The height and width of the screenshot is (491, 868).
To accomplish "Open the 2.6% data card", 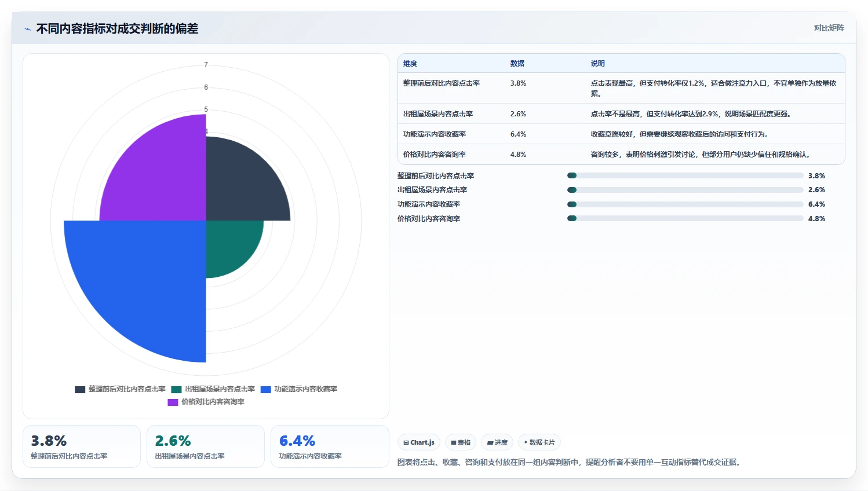I will tap(206, 446).
